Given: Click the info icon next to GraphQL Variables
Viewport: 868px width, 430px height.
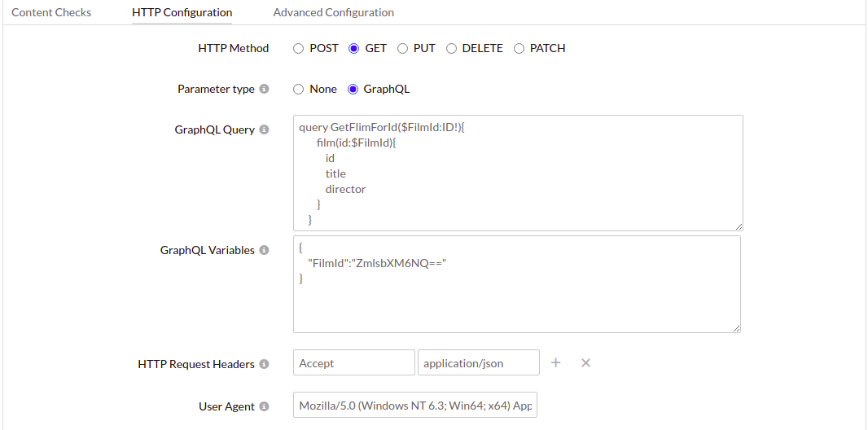Looking at the screenshot, I should tap(264, 251).
